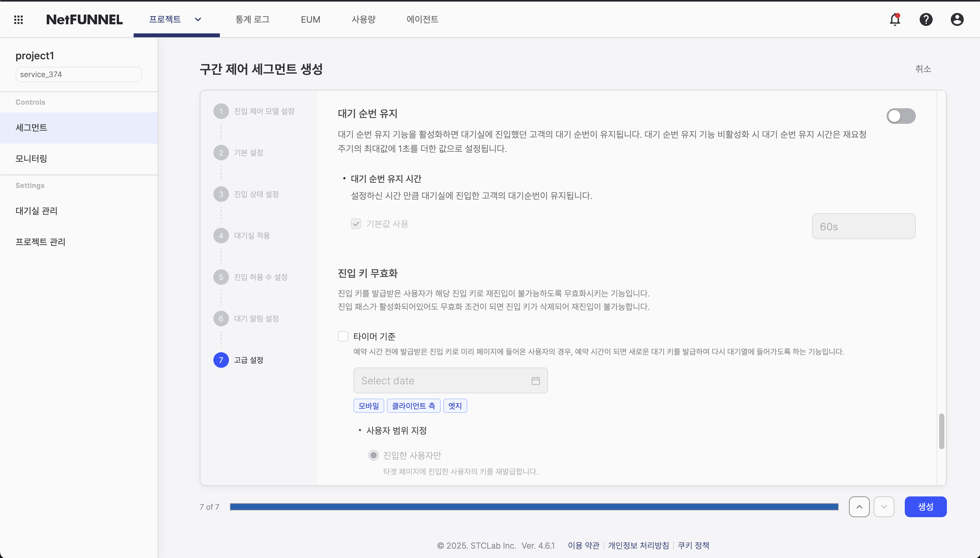Open the notification bell
This screenshot has height=558, width=980.
(894, 19)
